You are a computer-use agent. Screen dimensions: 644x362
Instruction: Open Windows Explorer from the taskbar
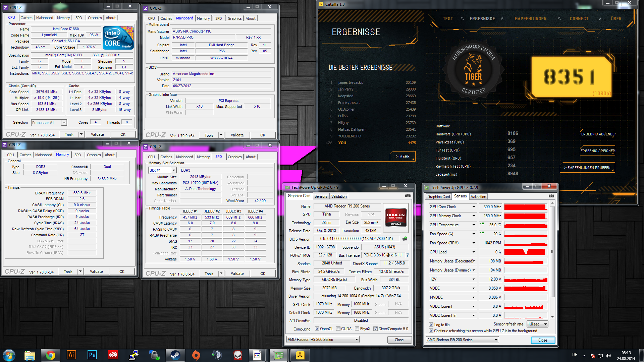tap(30, 355)
